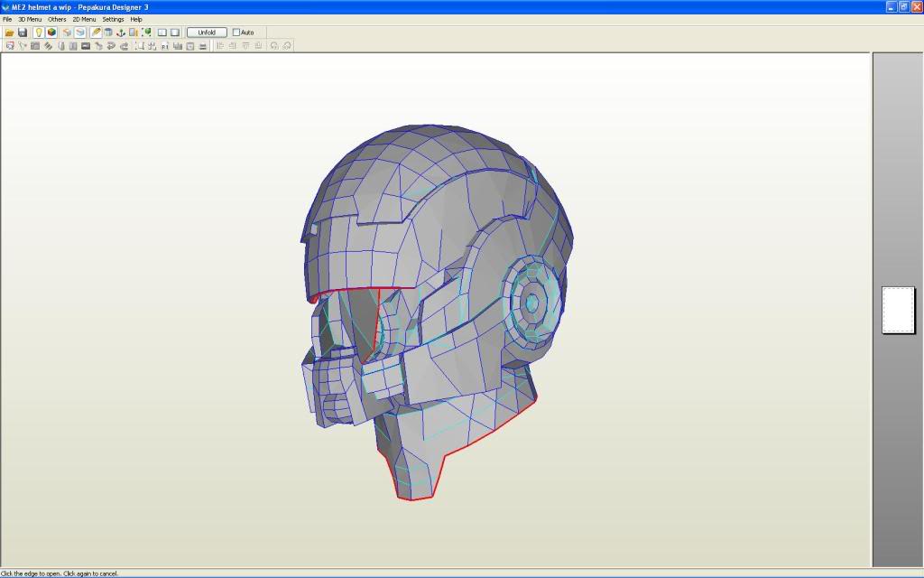Click the colored cube texture icon
The height and width of the screenshot is (578, 924).
pyautogui.click(x=51, y=33)
